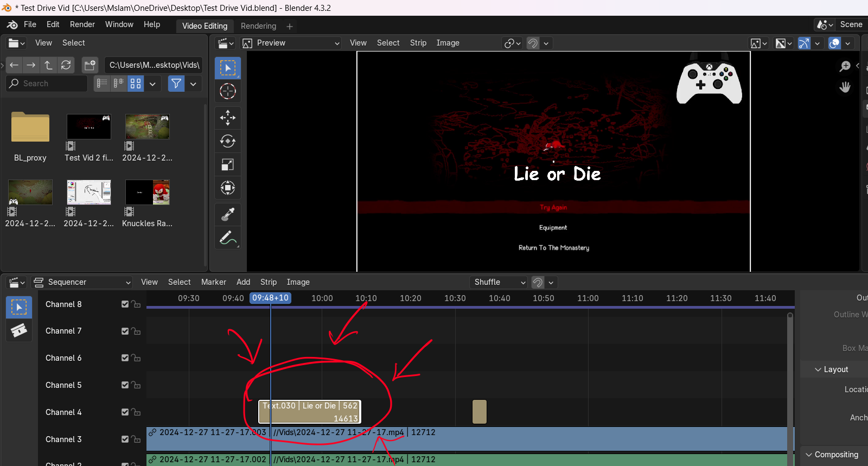Select the Blade tool in the Sequencer

tap(19, 330)
